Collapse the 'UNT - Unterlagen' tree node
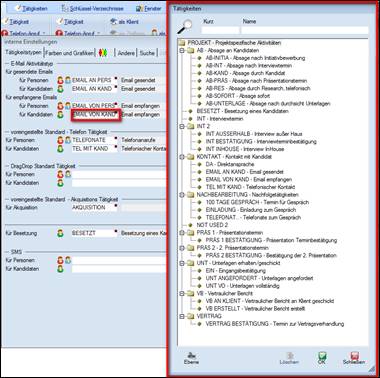Screen dimensions: 380x378 (182, 263)
